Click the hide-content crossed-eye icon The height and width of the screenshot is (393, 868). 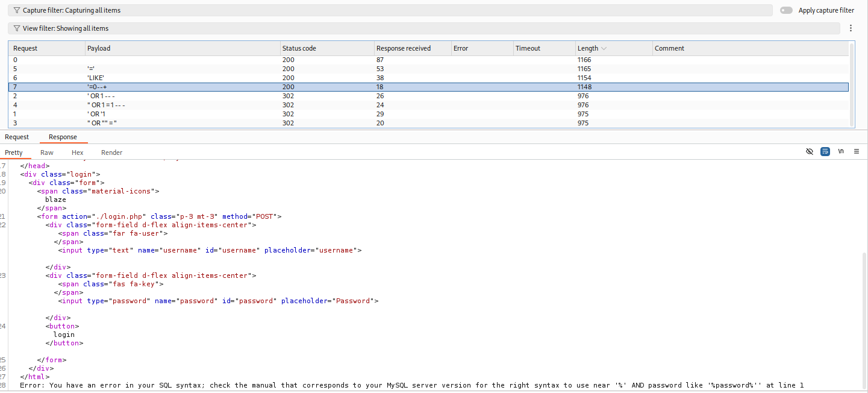point(810,151)
